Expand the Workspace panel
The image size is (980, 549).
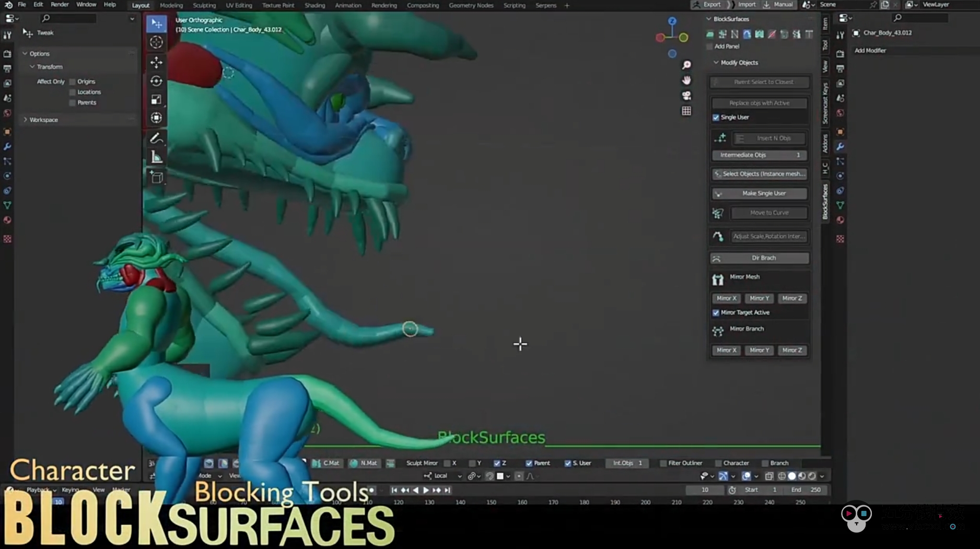25,120
